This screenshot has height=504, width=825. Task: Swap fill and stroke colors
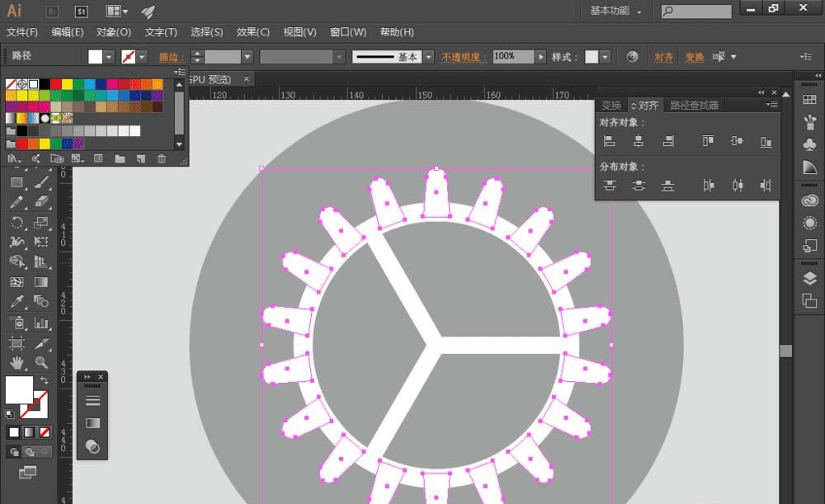[x=45, y=379]
